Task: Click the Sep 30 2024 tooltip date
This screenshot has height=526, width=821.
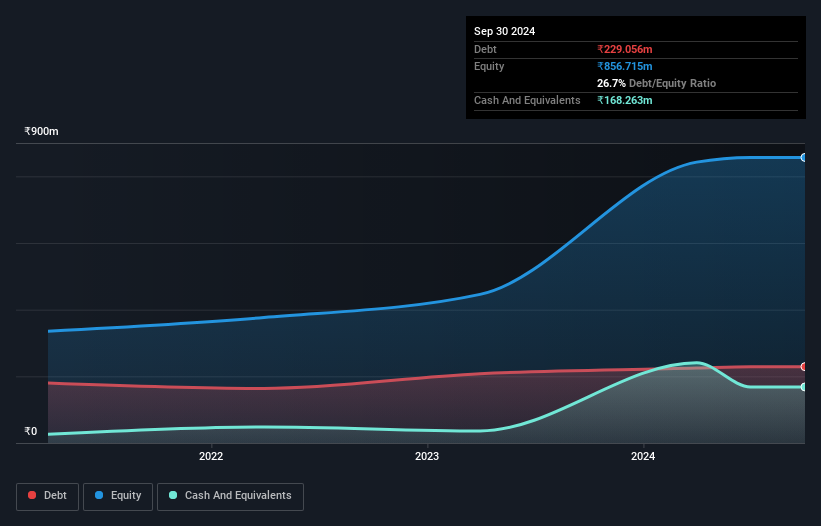Action: pyautogui.click(x=504, y=31)
